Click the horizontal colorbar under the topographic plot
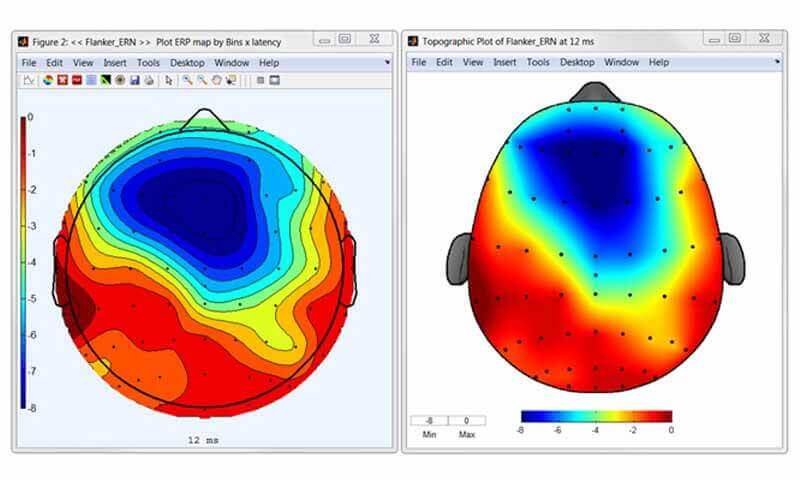The image size is (800, 480). pyautogui.click(x=596, y=416)
